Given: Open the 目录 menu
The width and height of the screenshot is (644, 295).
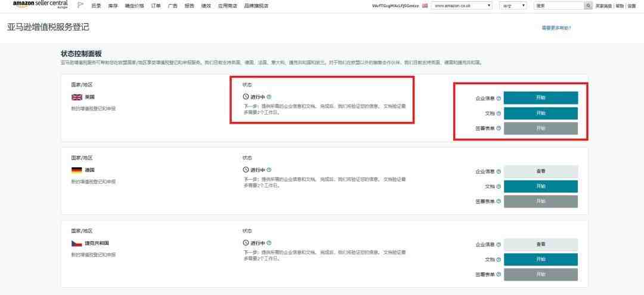Looking at the screenshot, I should pos(96,6).
